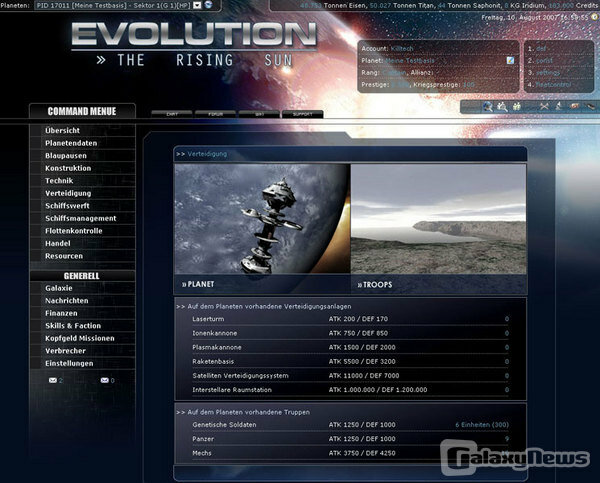
Task: Go to Übersicht in the command menu
Action: click(x=62, y=131)
